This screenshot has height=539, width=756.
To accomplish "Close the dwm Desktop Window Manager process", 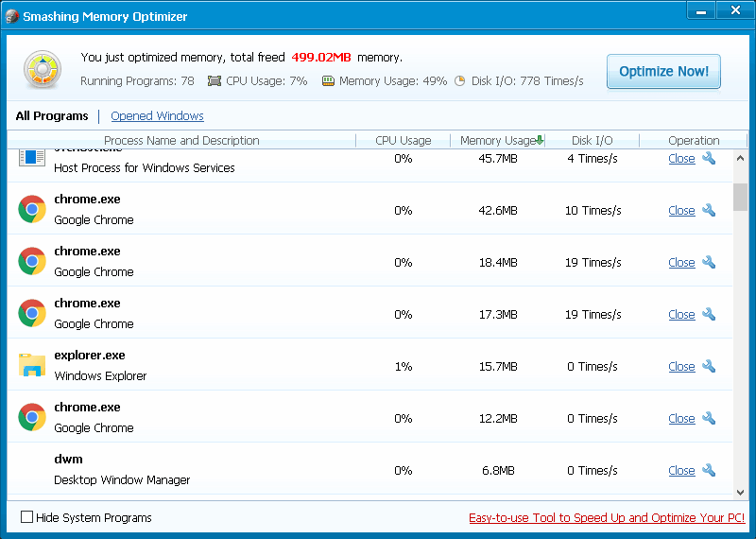I will [x=681, y=471].
